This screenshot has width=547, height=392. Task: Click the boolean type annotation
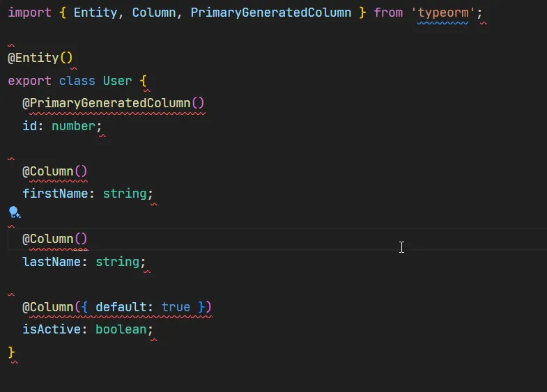(121, 329)
